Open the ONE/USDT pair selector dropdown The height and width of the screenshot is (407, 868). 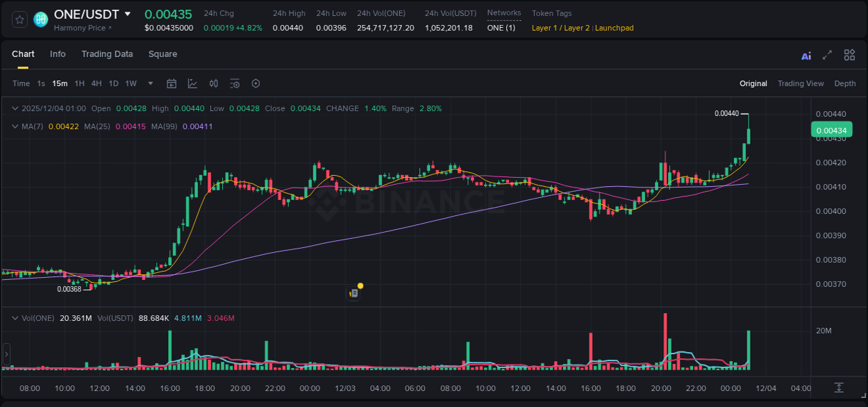coord(128,13)
